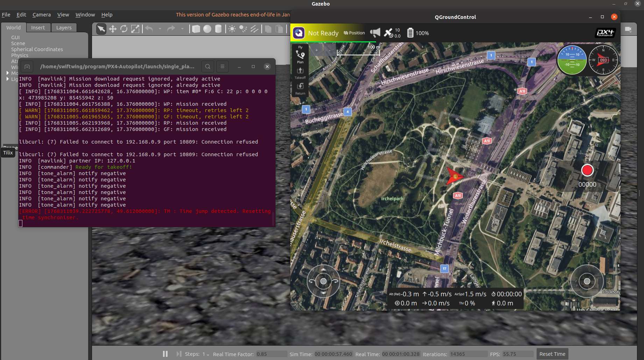The height and width of the screenshot is (360, 644).
Task: Activate the rotate mode tool in Gazebo
Action: point(124,29)
